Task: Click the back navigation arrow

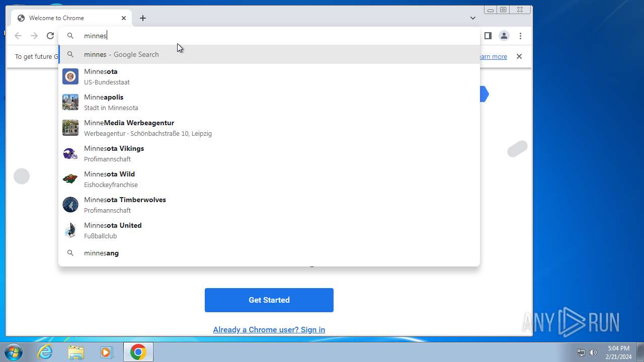Action: 18,36
